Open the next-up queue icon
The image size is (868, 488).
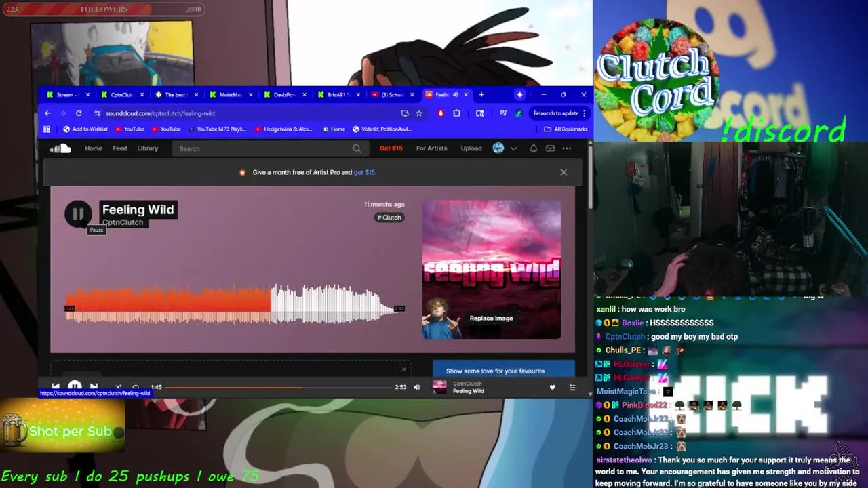pyautogui.click(x=572, y=387)
